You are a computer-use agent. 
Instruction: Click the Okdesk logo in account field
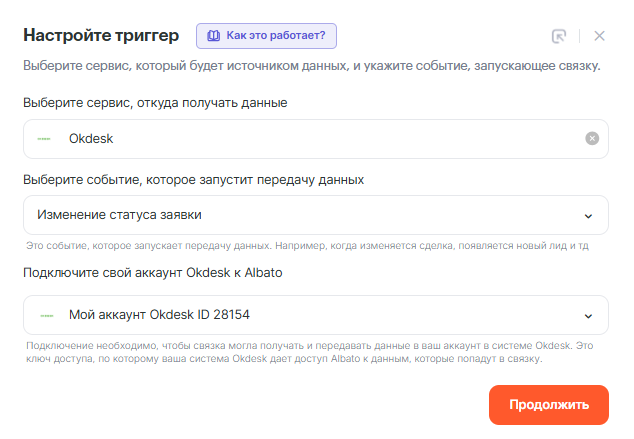[44, 315]
